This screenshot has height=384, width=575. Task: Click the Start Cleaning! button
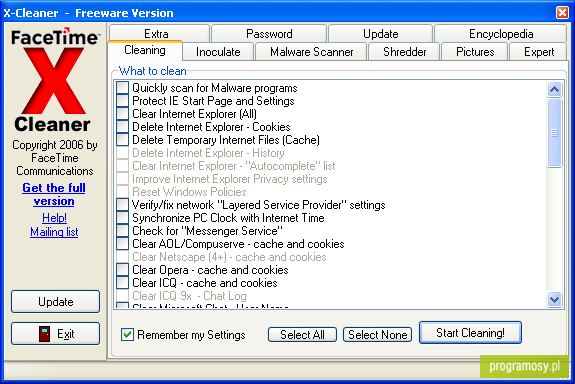470,333
